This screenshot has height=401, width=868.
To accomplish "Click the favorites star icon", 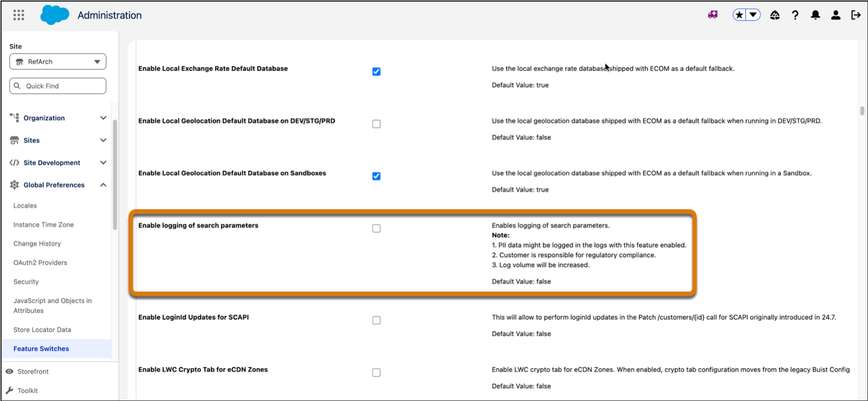I will (739, 15).
